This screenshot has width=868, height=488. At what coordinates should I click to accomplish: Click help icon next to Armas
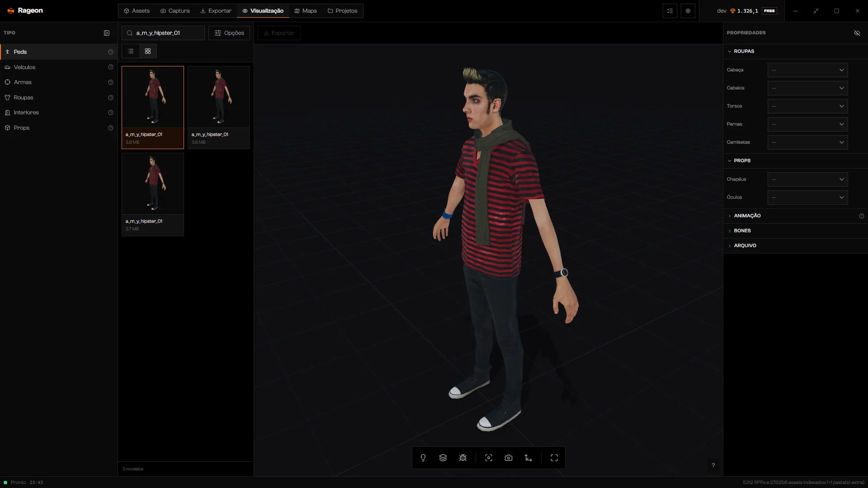(x=111, y=82)
